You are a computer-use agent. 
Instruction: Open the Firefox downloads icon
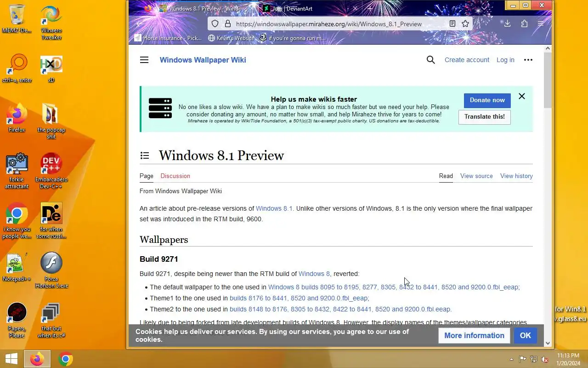point(507,23)
